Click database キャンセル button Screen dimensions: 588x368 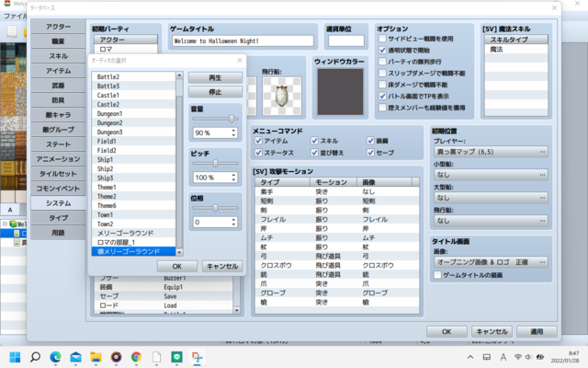pos(492,331)
